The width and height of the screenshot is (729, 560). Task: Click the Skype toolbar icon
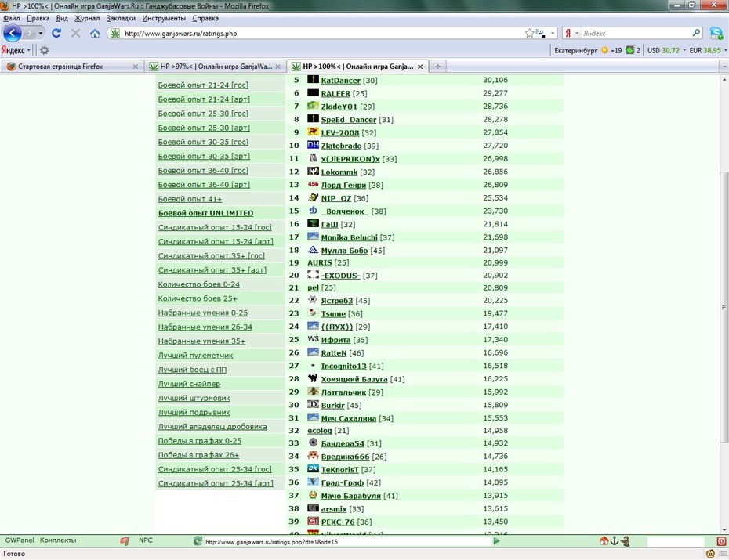click(716, 33)
